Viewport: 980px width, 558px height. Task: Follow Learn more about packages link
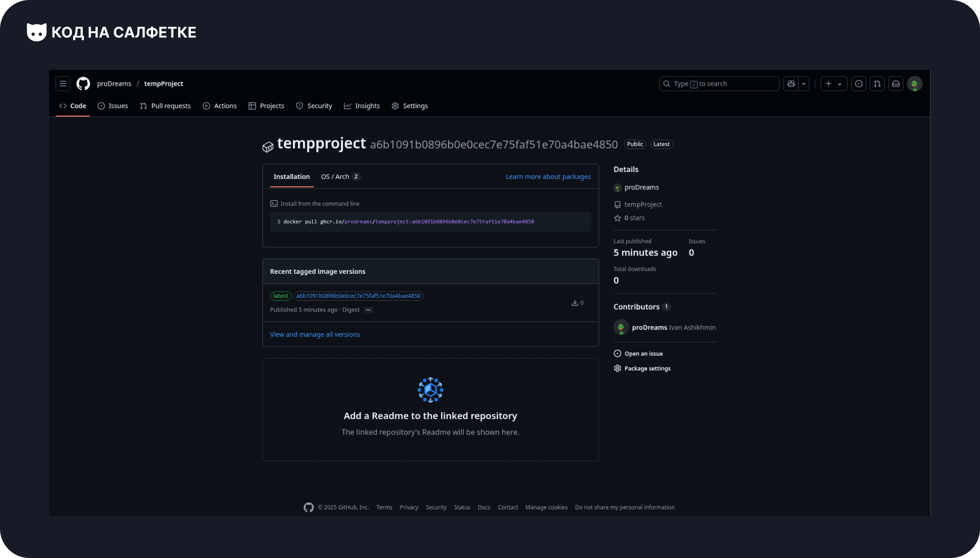548,177
